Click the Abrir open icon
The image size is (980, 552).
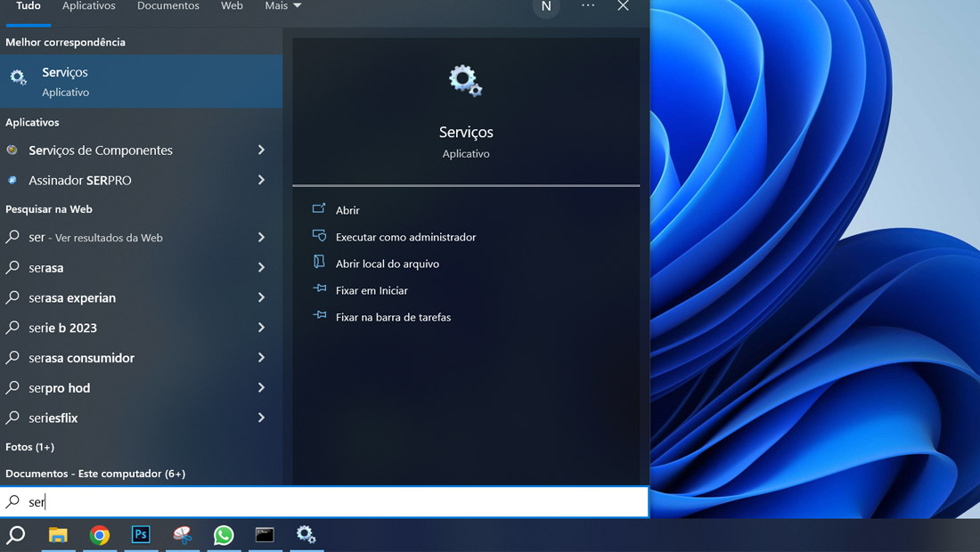pyautogui.click(x=319, y=208)
